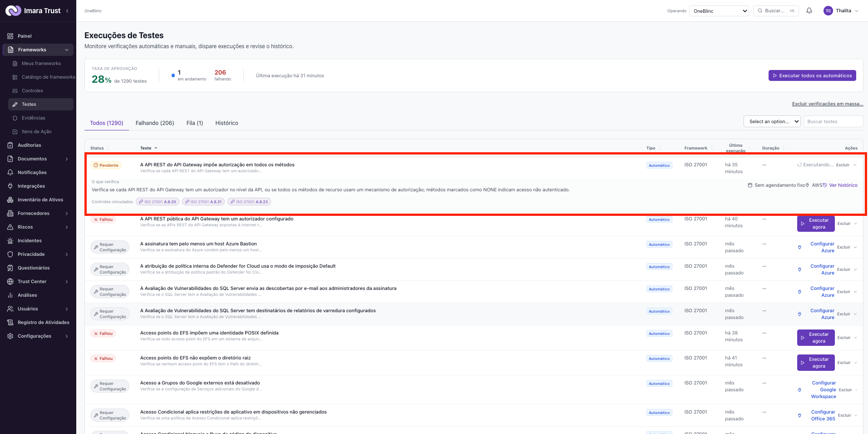The image size is (868, 434).
Task: Sort by the Teste column header
Action: [x=148, y=148]
